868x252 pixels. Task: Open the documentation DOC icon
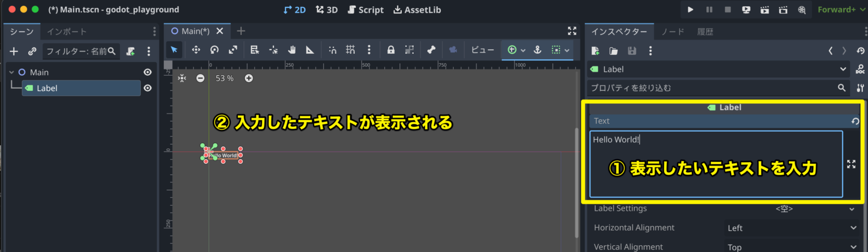(860, 69)
